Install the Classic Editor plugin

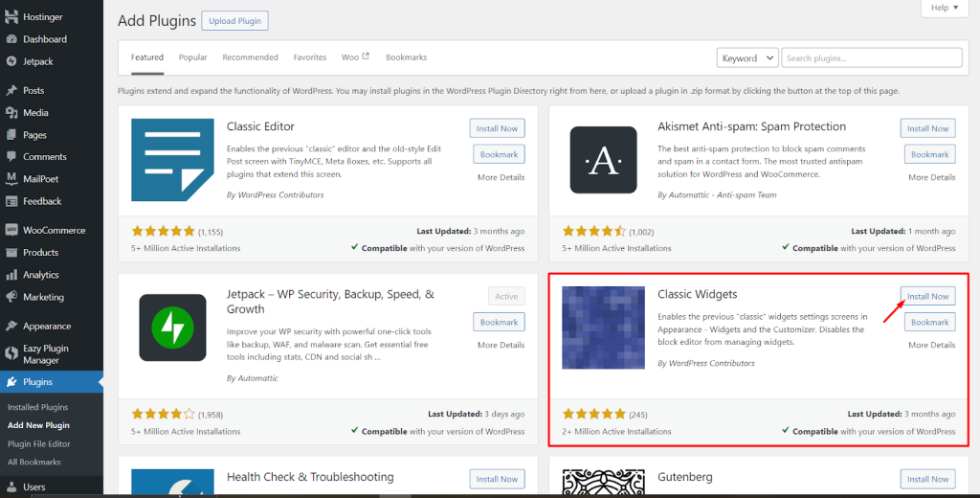pos(497,128)
